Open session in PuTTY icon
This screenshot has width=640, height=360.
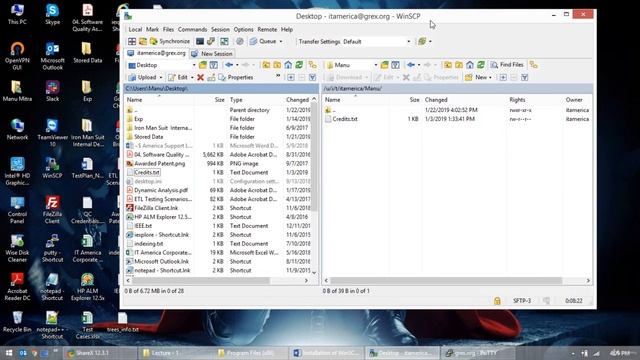tap(211, 41)
